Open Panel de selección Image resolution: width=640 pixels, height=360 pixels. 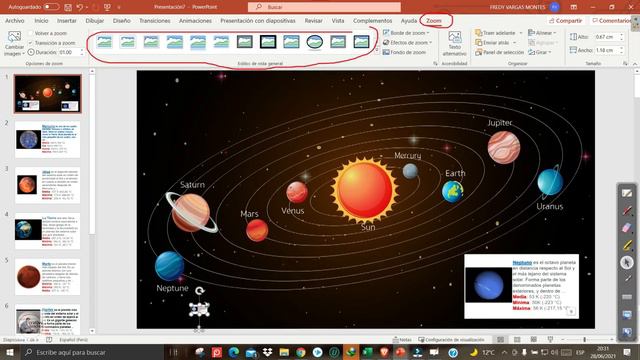tap(499, 52)
